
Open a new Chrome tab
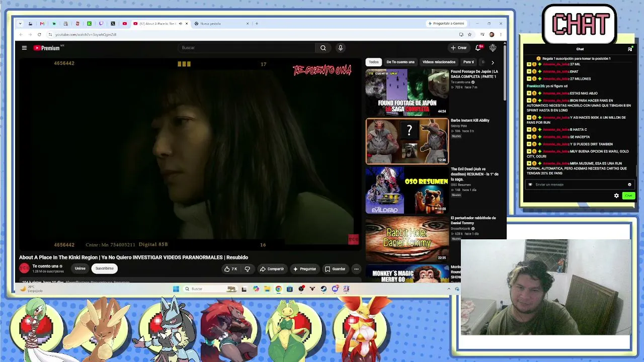257,24
